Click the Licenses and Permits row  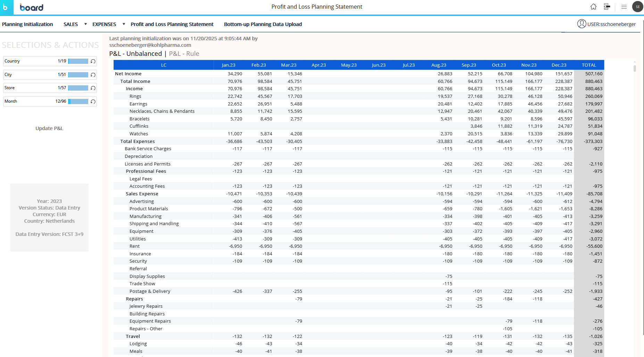point(148,164)
